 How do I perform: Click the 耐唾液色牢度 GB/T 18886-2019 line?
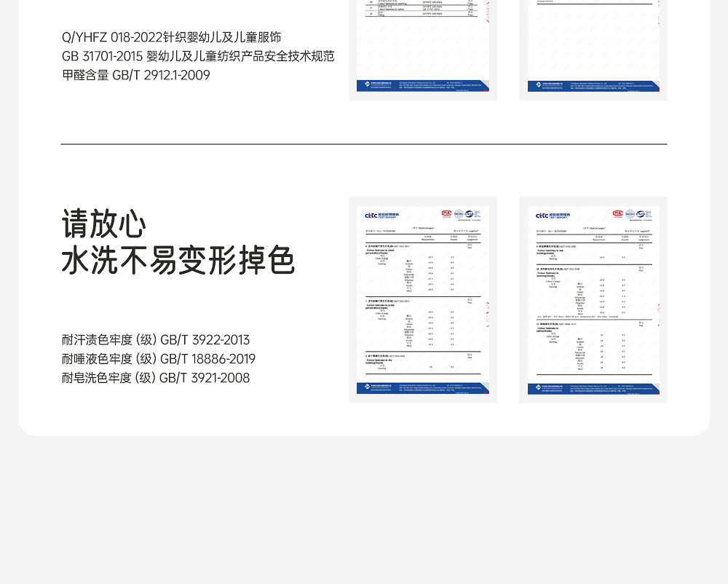[x=159, y=359]
